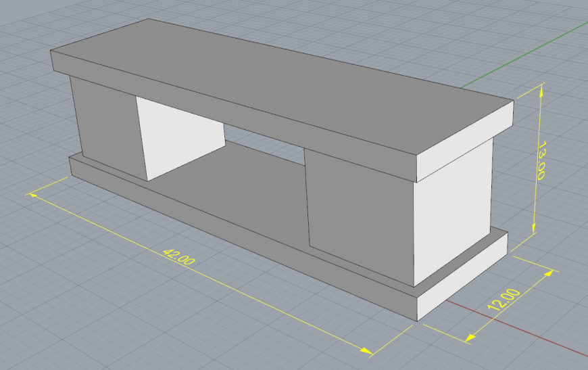The width and height of the screenshot is (588, 370).
Task: Select the 42.00 length dimension text
Action: tap(179, 257)
